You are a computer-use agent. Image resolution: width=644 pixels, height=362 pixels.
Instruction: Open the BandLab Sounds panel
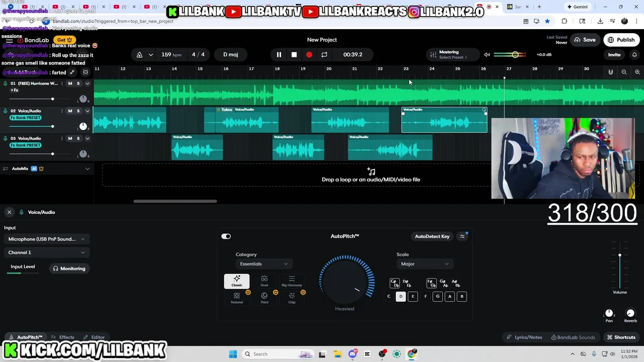573,337
